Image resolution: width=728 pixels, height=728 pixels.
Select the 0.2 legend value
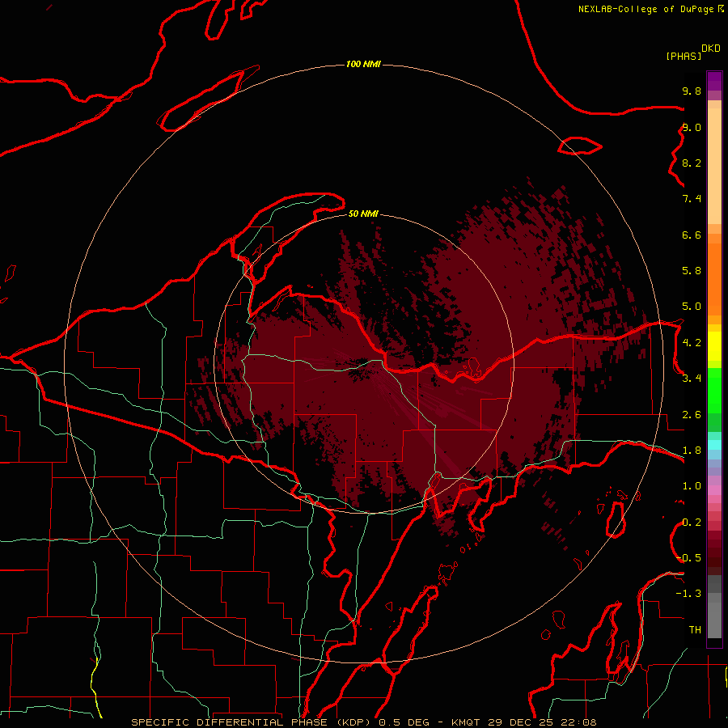click(x=692, y=523)
